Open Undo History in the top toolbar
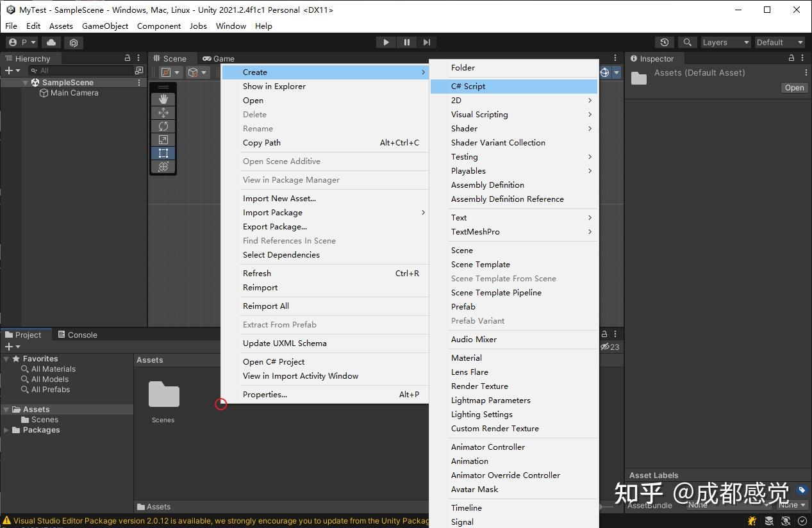 pyautogui.click(x=664, y=42)
